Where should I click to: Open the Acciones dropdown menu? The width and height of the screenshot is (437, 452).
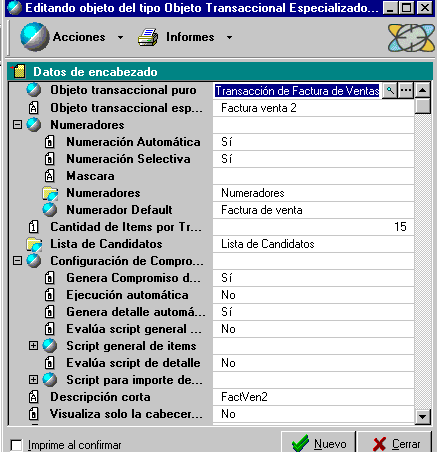click(120, 37)
